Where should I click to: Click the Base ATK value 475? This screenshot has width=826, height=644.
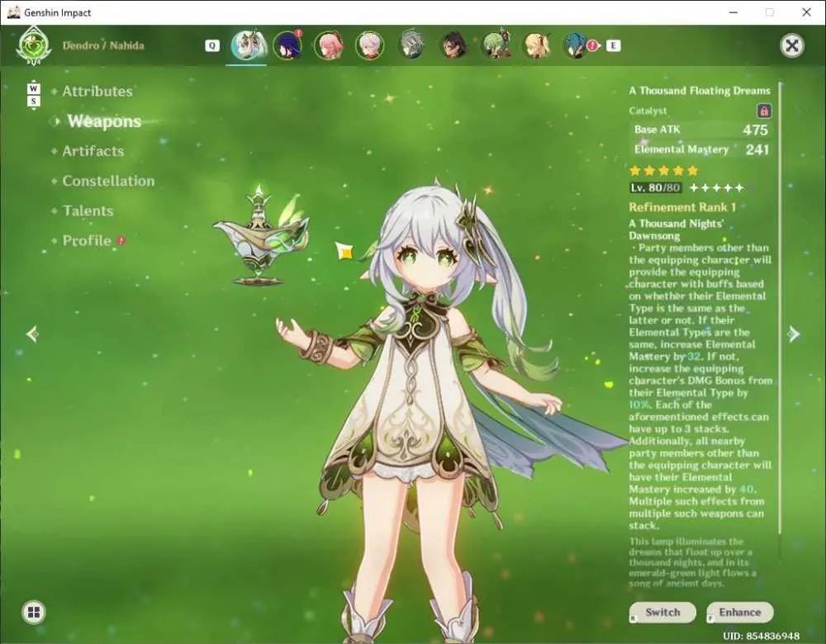click(756, 130)
